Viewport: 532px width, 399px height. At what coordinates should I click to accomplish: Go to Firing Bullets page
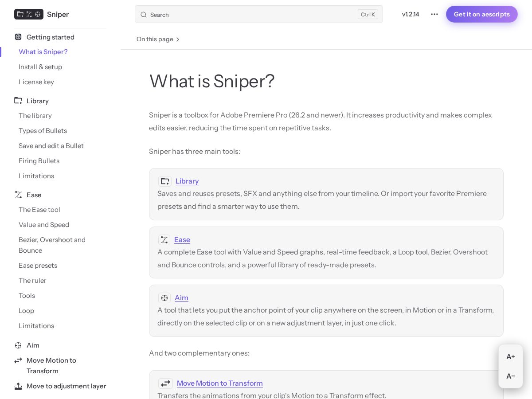pyautogui.click(x=39, y=160)
